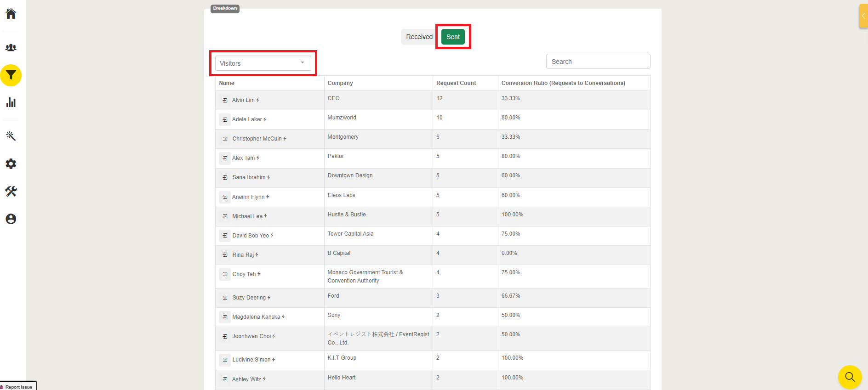Open profile icon next to Rina Raj
Viewport: 868px width, 390px height.
click(225, 255)
